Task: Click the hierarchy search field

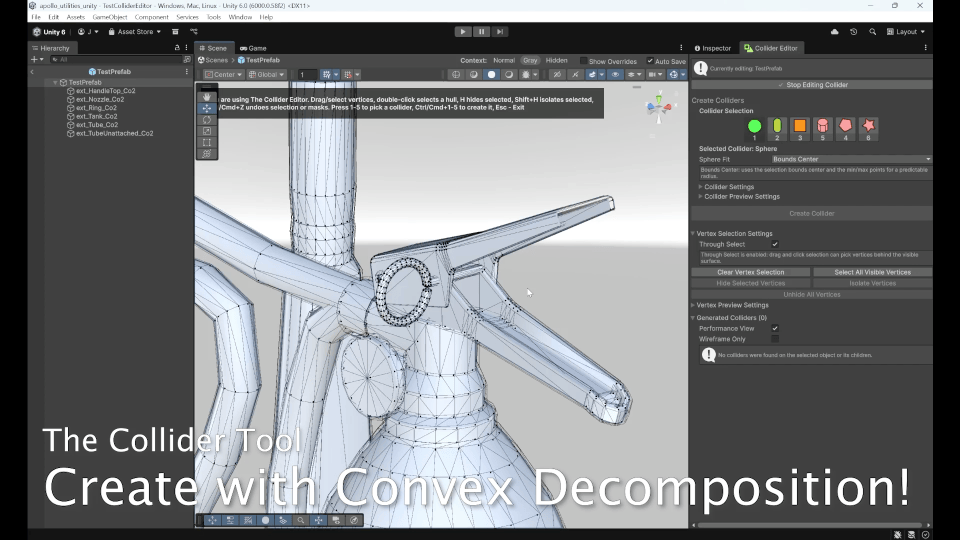Action: (x=116, y=59)
